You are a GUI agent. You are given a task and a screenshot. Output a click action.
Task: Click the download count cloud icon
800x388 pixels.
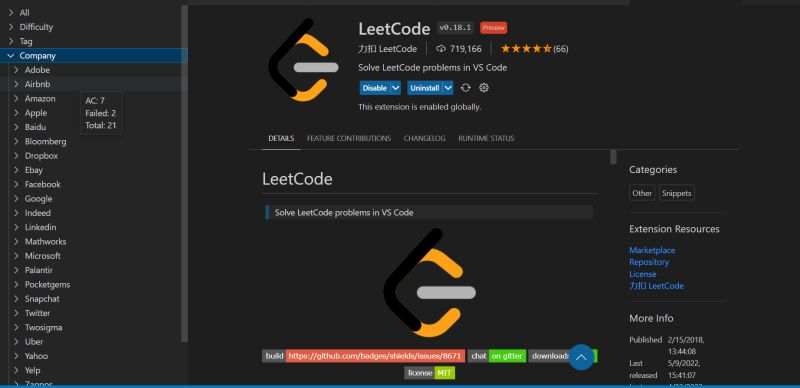pos(441,49)
